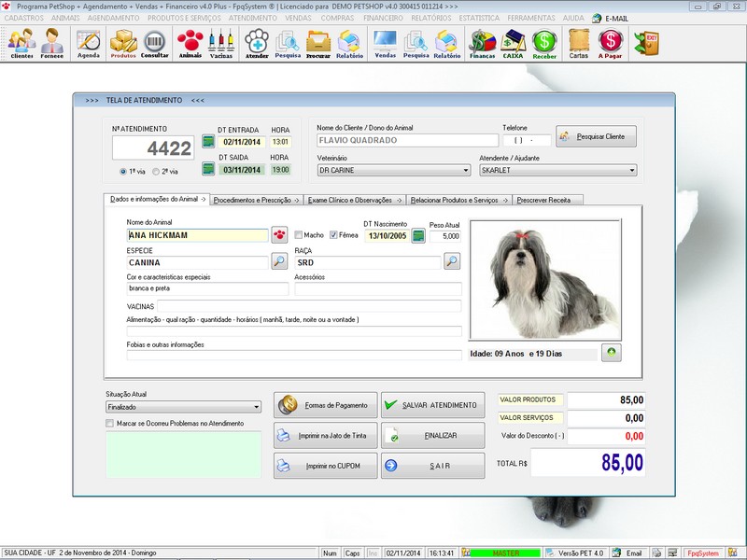Image resolution: width=747 pixels, height=560 pixels.
Task: Click the calculator icon beside Nº ATENDIMENTO
Action: click(207, 140)
